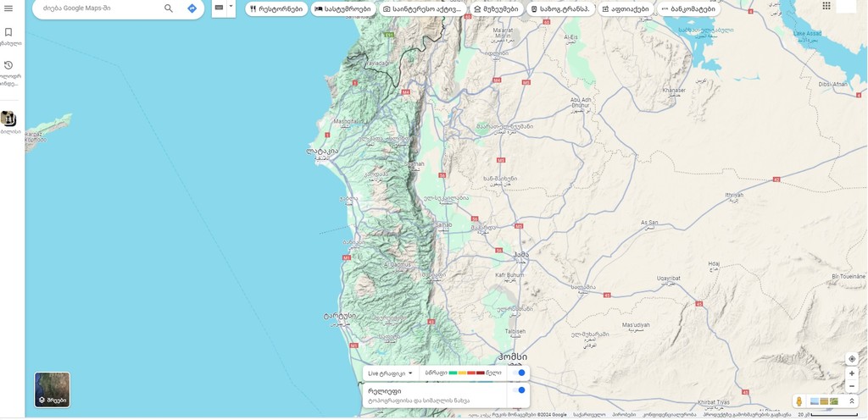Open the layers (შრეები) thumbnail
The image size is (868, 420).
[52, 390]
